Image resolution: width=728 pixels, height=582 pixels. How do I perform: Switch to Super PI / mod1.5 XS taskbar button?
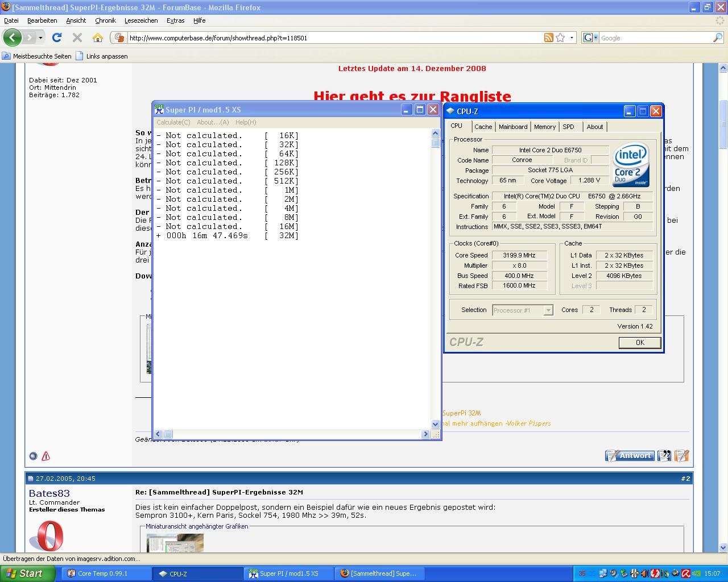coord(289,573)
